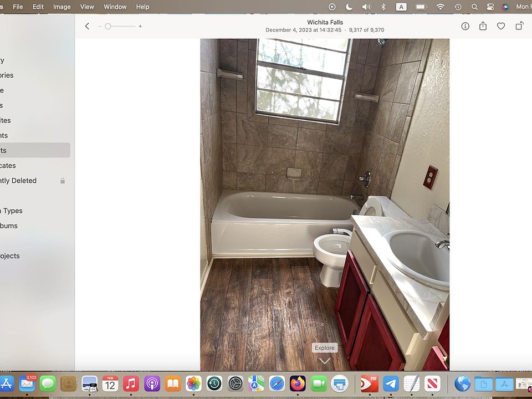
Task: Click the battery status icon
Action: click(421, 7)
